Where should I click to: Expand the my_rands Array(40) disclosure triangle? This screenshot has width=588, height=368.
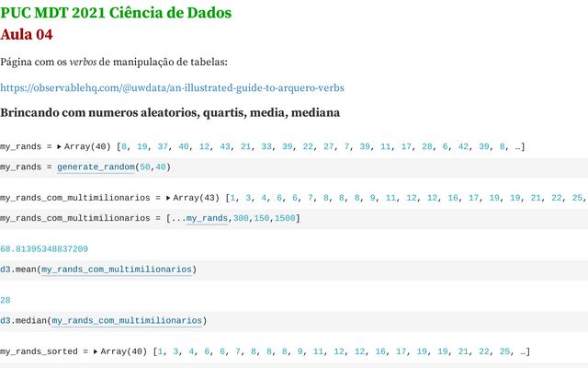[60, 146]
